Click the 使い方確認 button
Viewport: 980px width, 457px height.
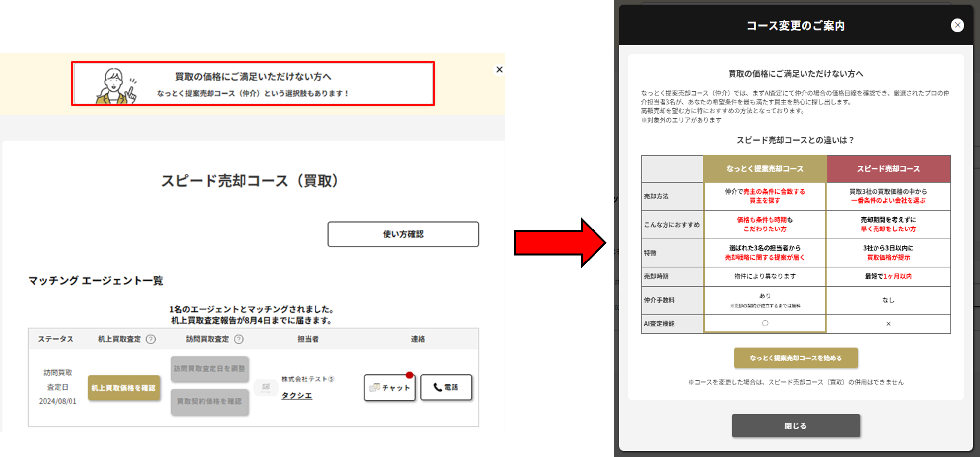[x=403, y=234]
